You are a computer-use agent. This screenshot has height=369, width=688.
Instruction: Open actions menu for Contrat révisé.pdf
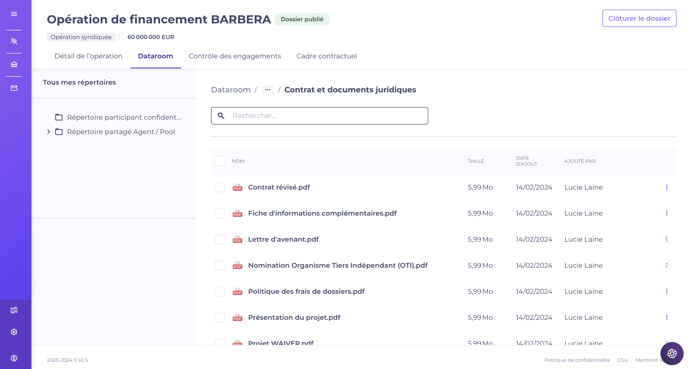[666, 187]
